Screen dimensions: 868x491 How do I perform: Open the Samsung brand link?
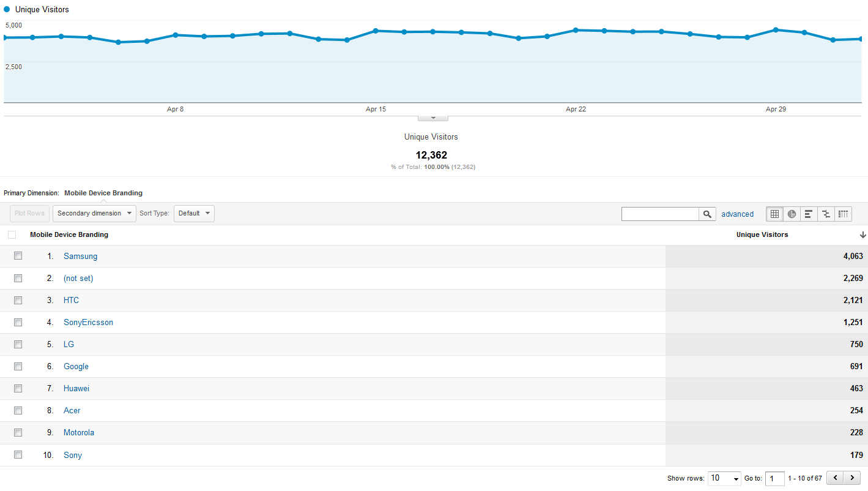tap(80, 257)
